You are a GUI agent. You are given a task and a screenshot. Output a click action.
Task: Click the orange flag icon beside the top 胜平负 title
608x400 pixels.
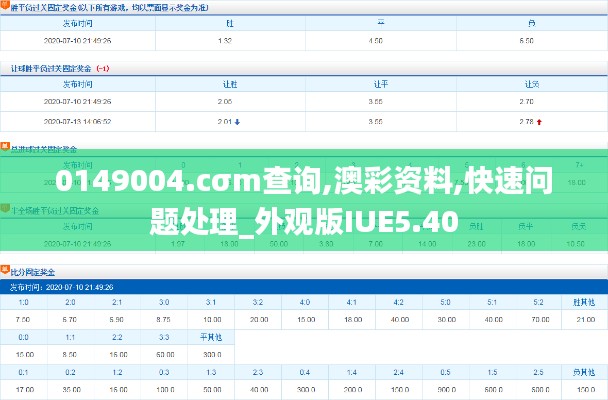5,5
